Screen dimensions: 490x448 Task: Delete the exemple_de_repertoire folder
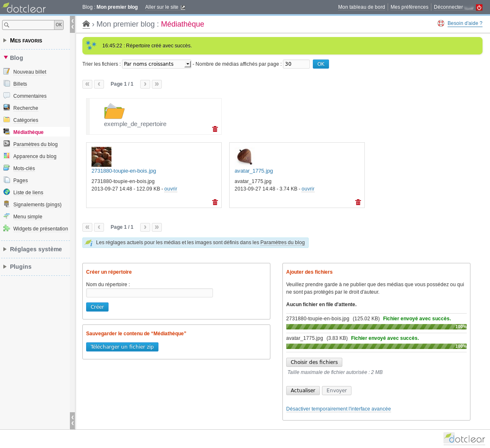(215, 129)
